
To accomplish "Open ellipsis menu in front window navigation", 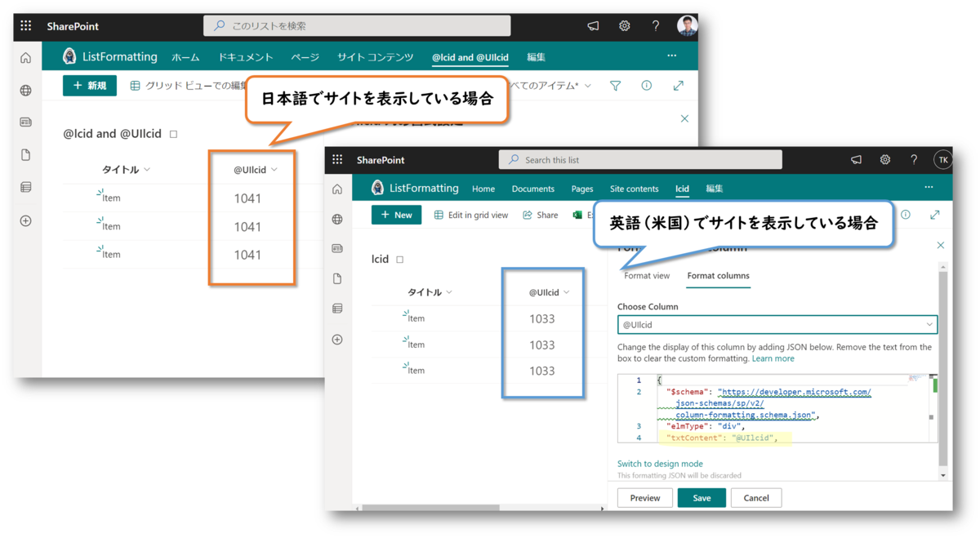I will click(x=929, y=188).
